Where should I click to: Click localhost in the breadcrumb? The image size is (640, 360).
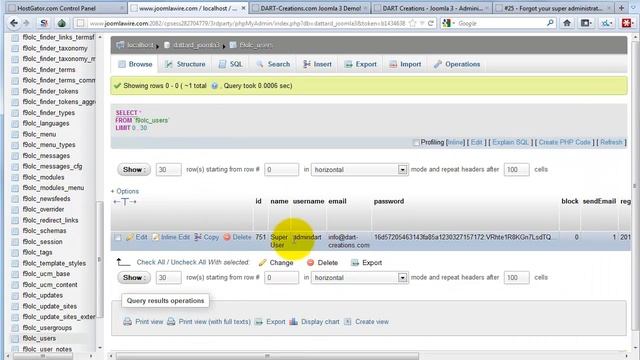click(x=140, y=45)
